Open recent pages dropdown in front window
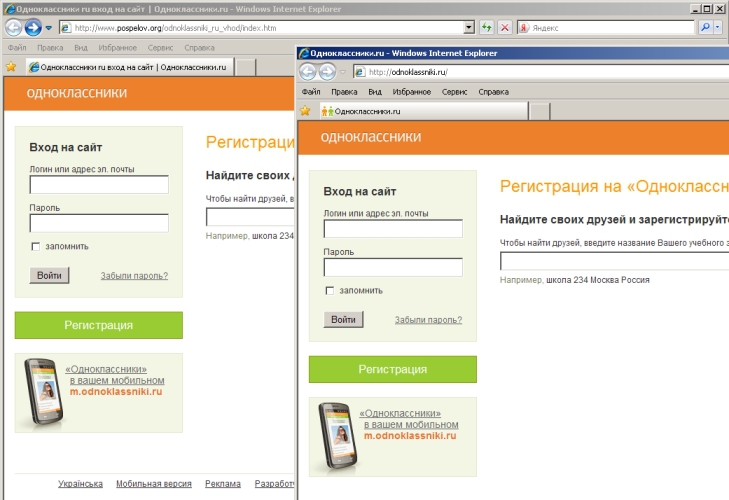This screenshot has height=500, width=729. coord(343,72)
